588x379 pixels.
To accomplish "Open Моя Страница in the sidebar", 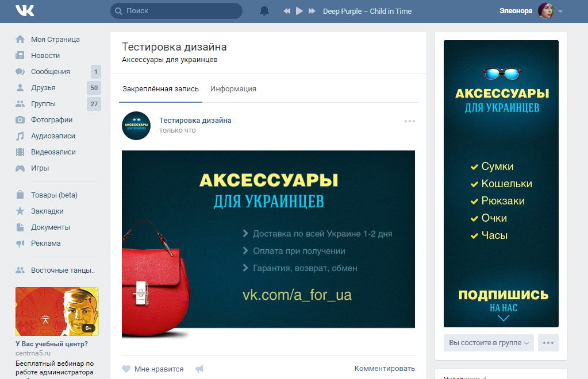I will (x=55, y=39).
